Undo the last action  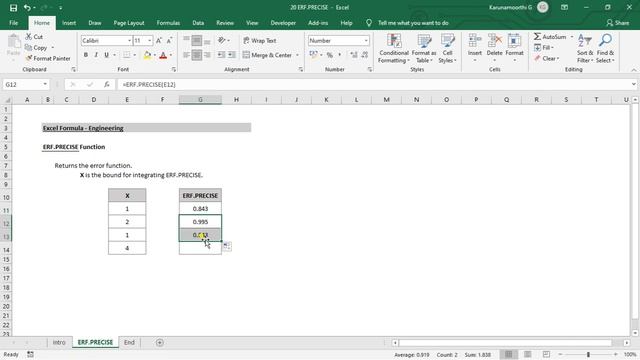[x=27, y=8]
